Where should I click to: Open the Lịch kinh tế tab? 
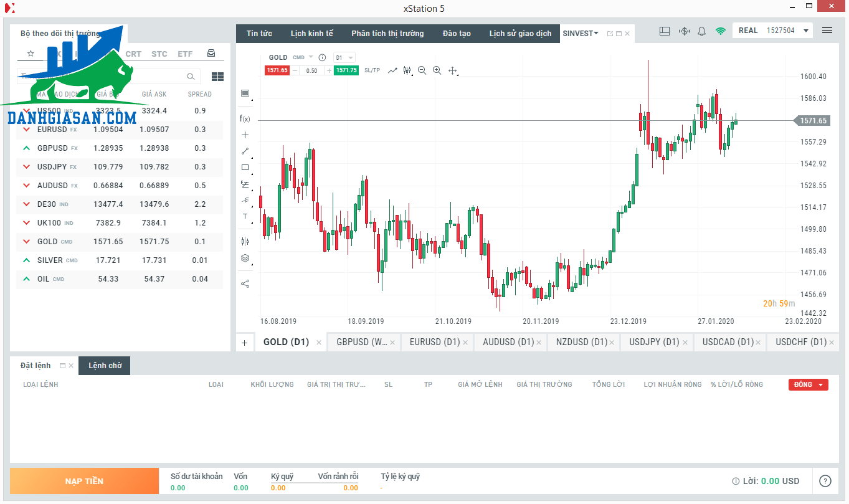[311, 34]
